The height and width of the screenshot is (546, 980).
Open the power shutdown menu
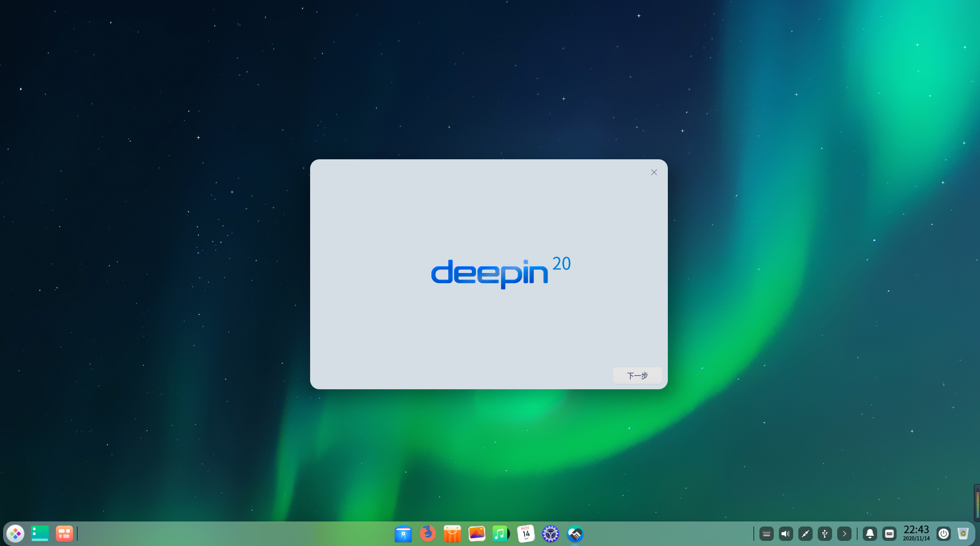(944, 534)
